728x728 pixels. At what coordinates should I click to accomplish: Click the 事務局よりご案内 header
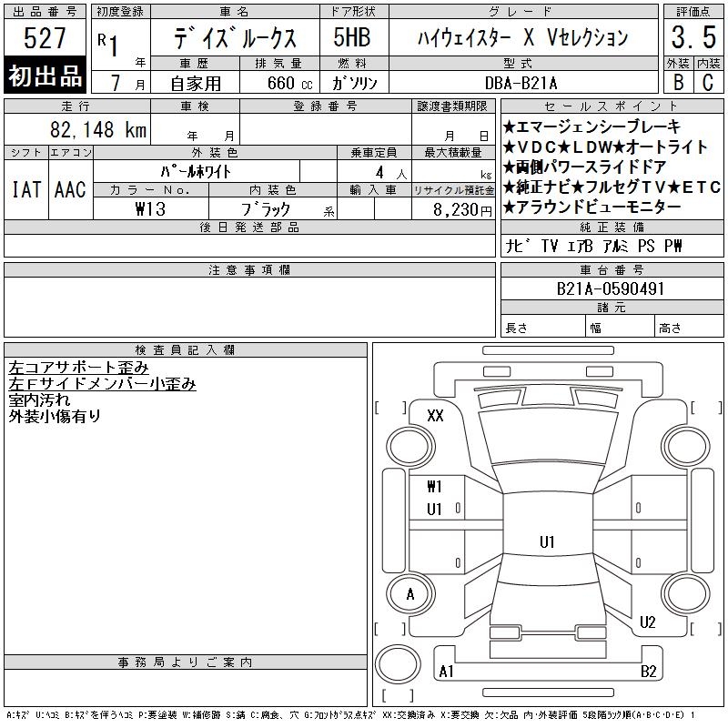(186, 662)
